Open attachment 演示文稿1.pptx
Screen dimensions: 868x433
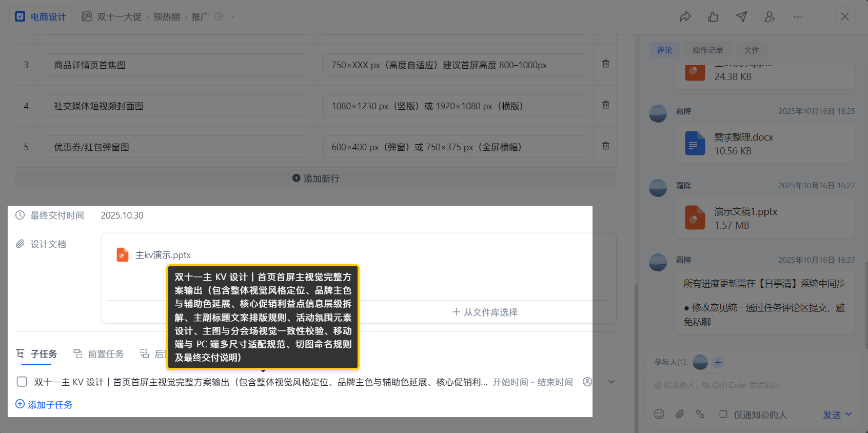pyautogui.click(x=765, y=218)
